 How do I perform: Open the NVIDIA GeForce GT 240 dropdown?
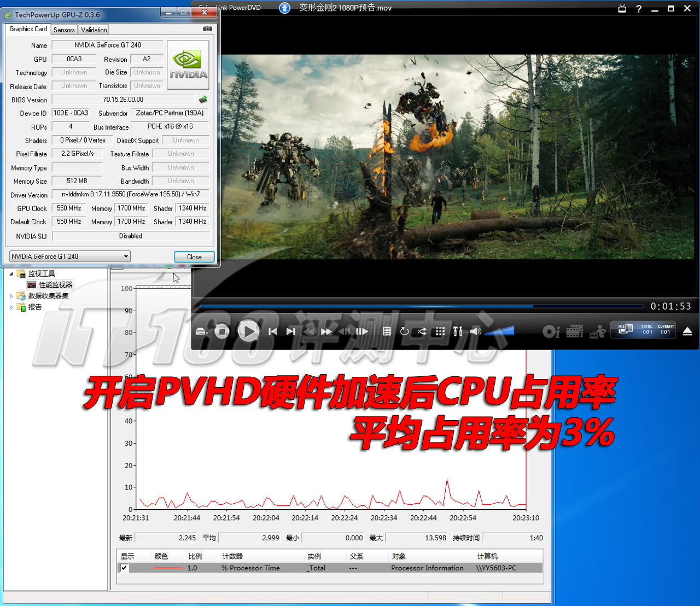pyautogui.click(x=70, y=257)
